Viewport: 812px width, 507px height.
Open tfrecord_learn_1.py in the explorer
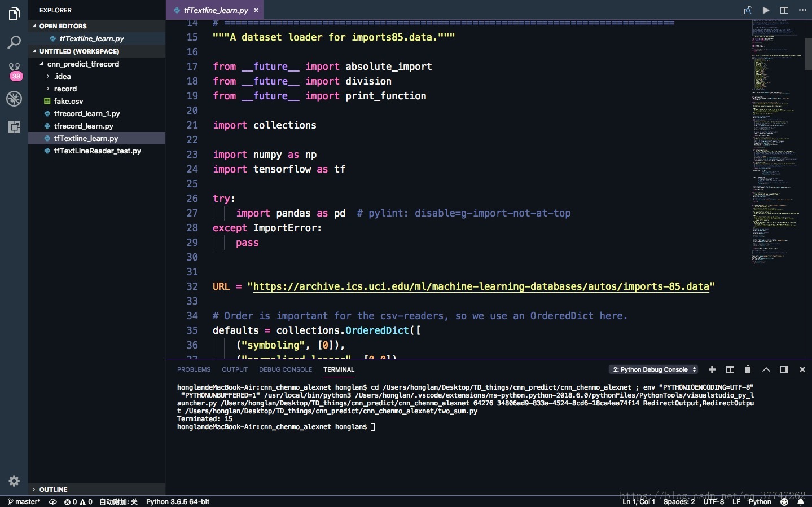(x=97, y=113)
